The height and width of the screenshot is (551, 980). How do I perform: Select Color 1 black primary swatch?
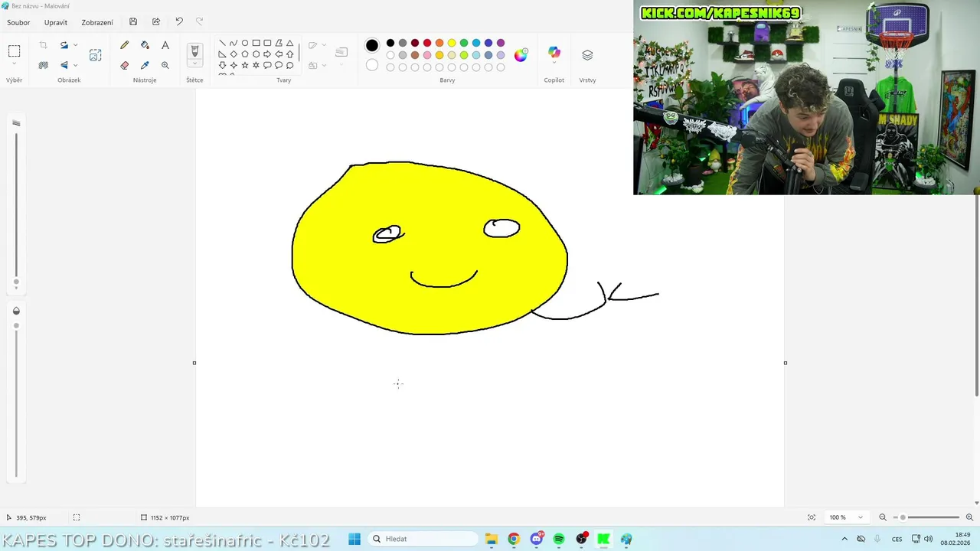(x=372, y=45)
